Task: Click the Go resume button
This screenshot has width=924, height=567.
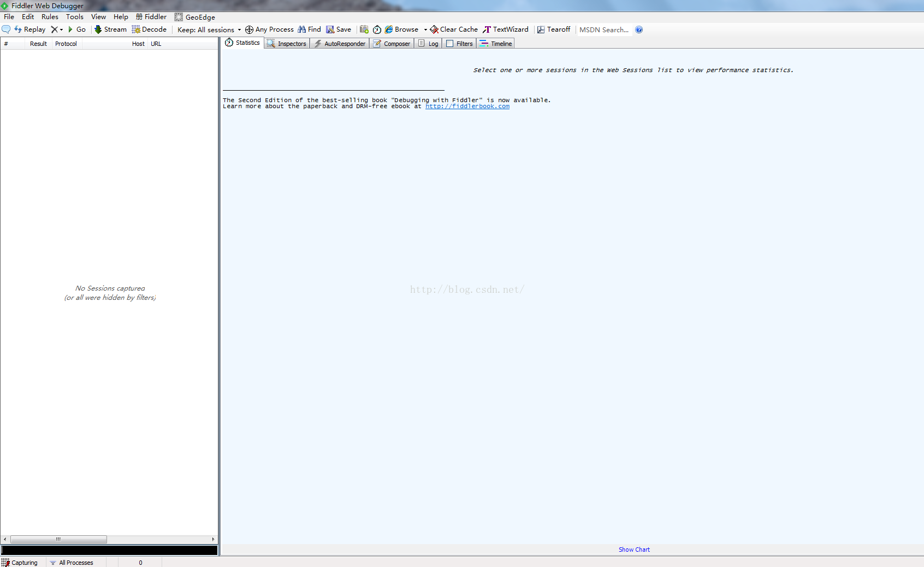Action: click(76, 29)
